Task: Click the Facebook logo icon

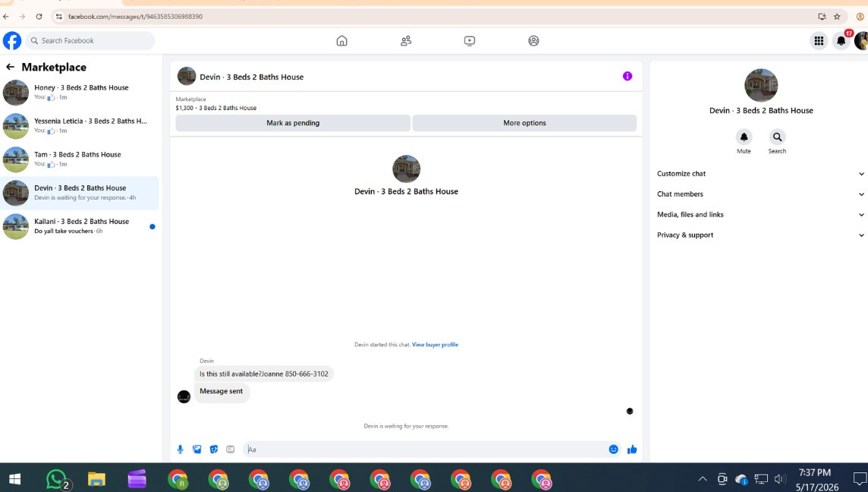Action: [12, 40]
